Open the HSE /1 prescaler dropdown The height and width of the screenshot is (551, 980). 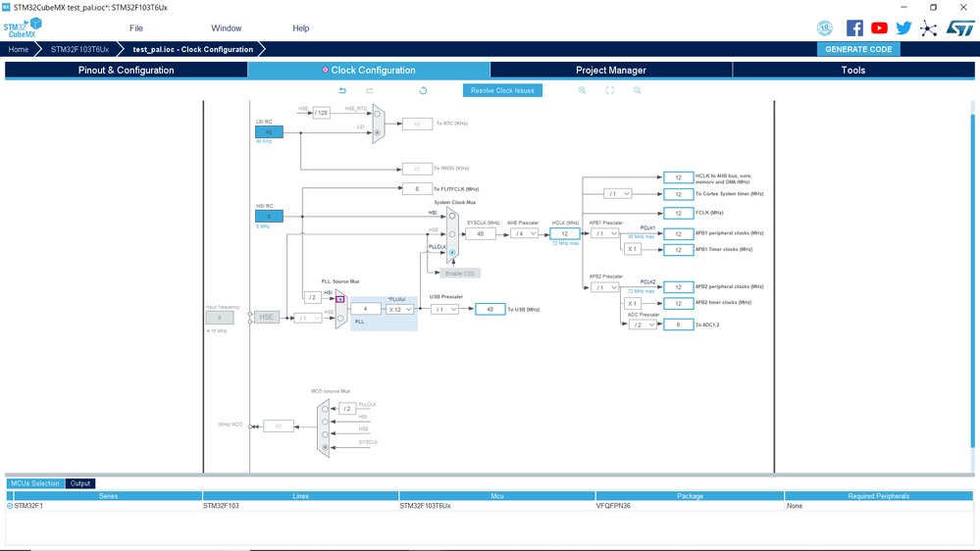coord(307,318)
